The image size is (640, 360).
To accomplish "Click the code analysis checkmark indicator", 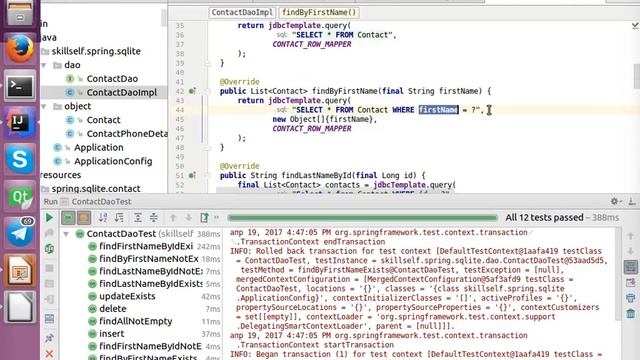I will (635, 25).
